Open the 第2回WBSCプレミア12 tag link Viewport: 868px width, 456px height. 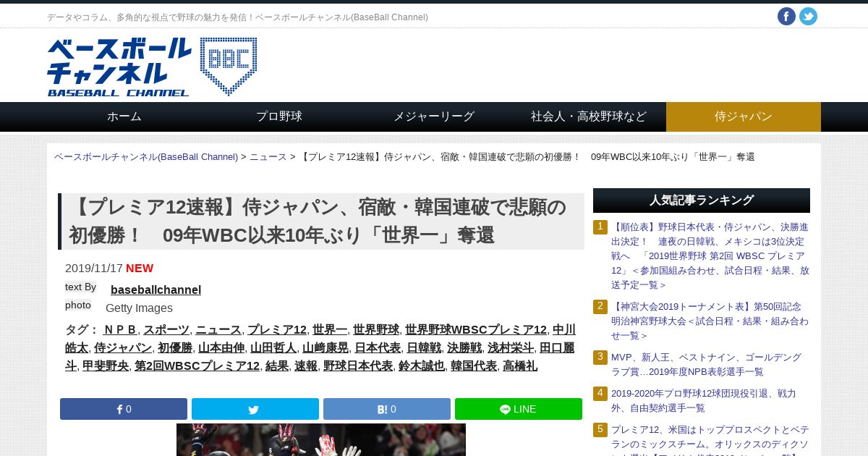(x=197, y=366)
